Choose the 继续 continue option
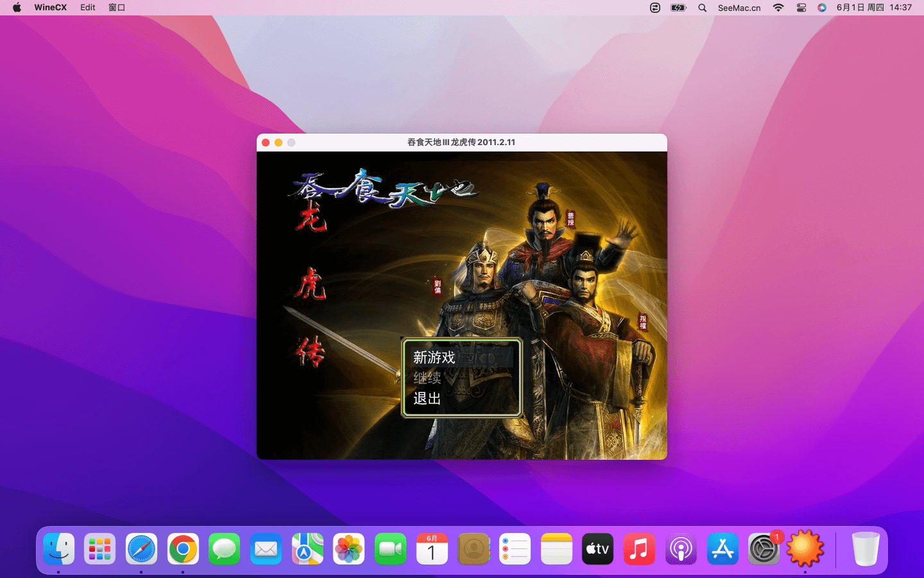Screen dimensions: 924x578 (427, 378)
